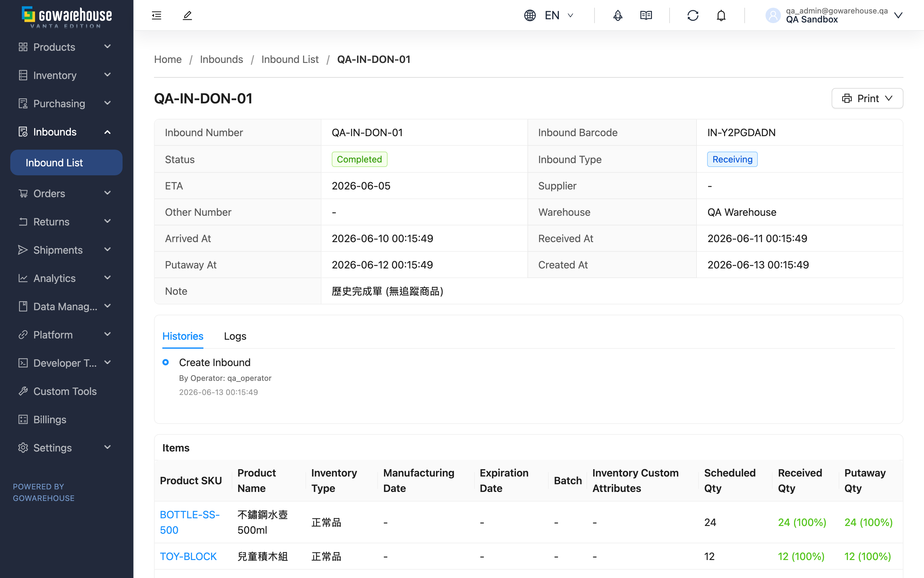Click the Billings icon in the sidebar
Viewport: 924px width, 578px height.
23,419
